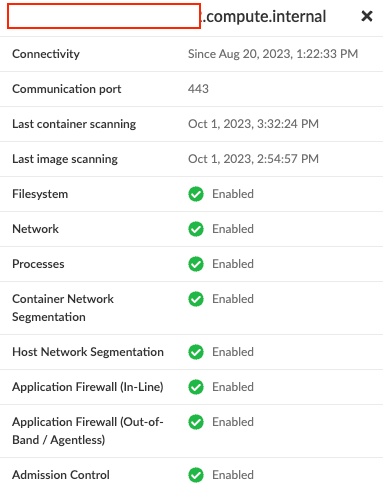Click Admission Control enabled check icon
The image size is (383, 492).
(x=196, y=475)
